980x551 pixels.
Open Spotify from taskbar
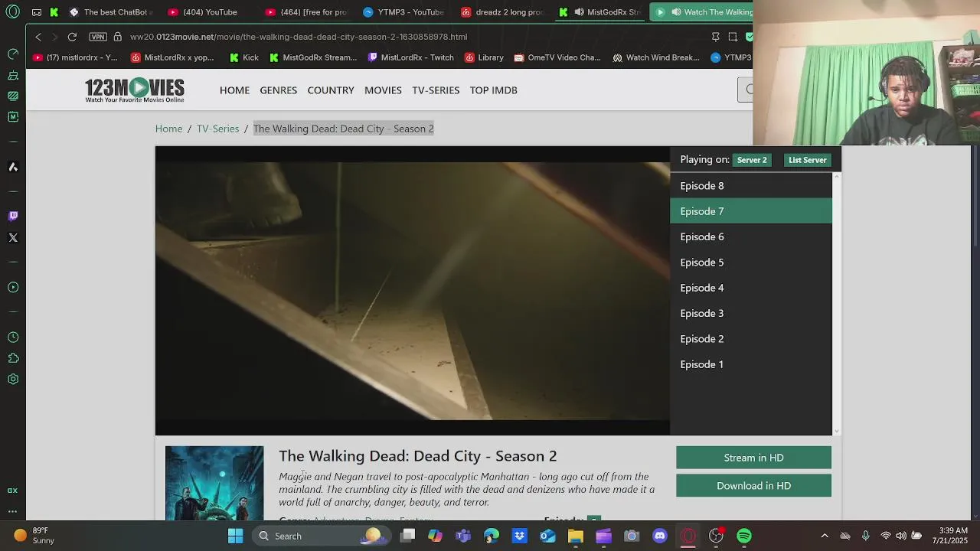click(x=744, y=536)
